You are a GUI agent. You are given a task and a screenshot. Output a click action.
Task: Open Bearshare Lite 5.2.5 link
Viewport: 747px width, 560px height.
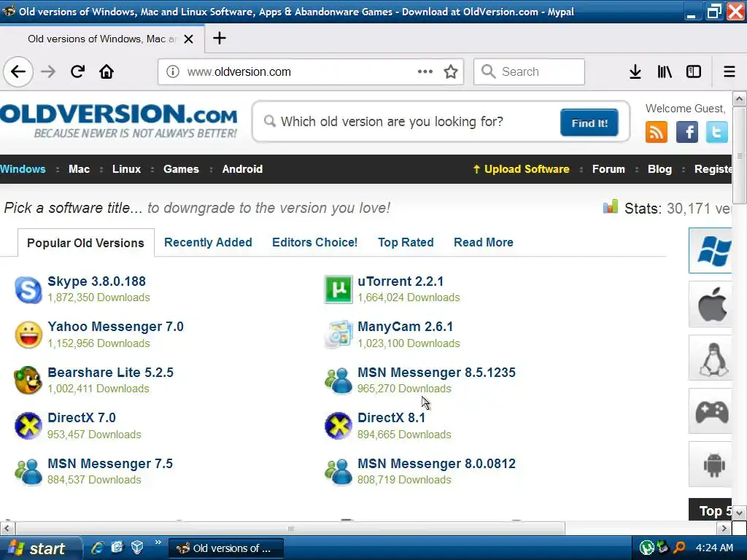pyautogui.click(x=111, y=373)
